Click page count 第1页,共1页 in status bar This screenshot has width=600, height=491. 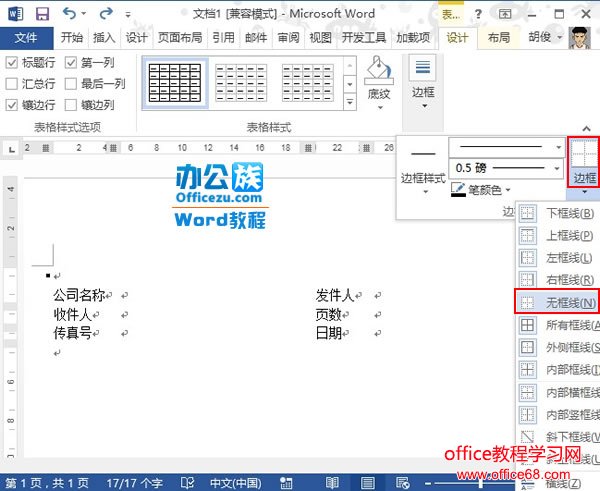pyautogui.click(x=47, y=483)
